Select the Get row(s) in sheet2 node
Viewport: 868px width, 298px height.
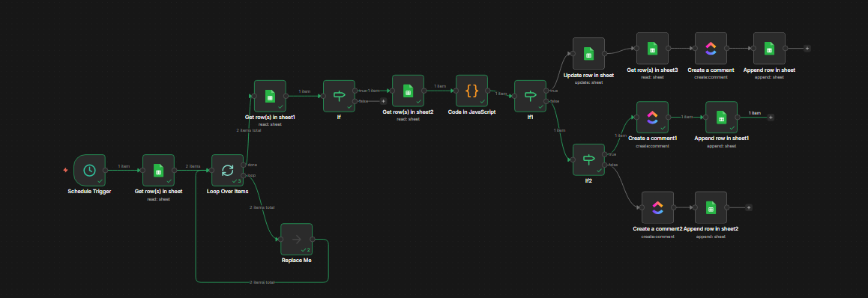point(408,91)
